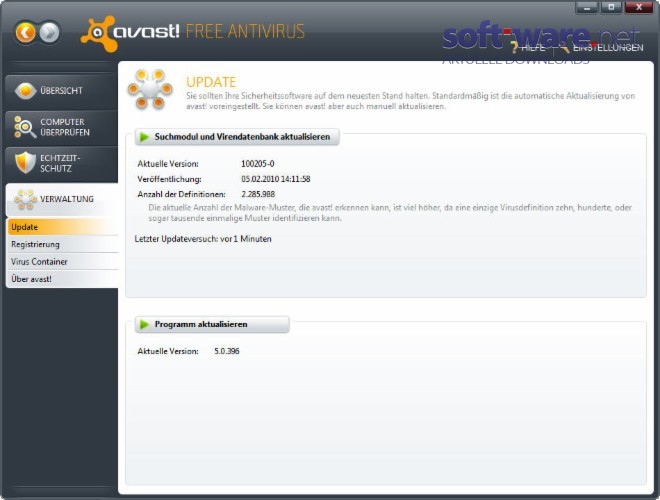Minimize the avast! window

(586, 8)
